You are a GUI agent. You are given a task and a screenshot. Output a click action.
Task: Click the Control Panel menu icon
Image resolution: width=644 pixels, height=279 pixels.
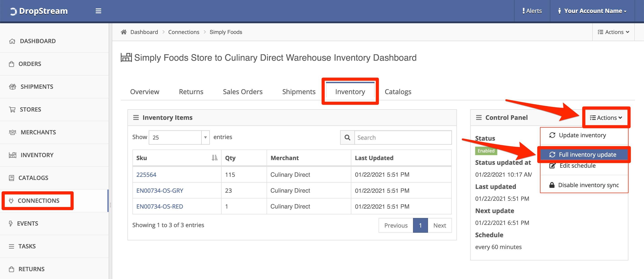479,118
